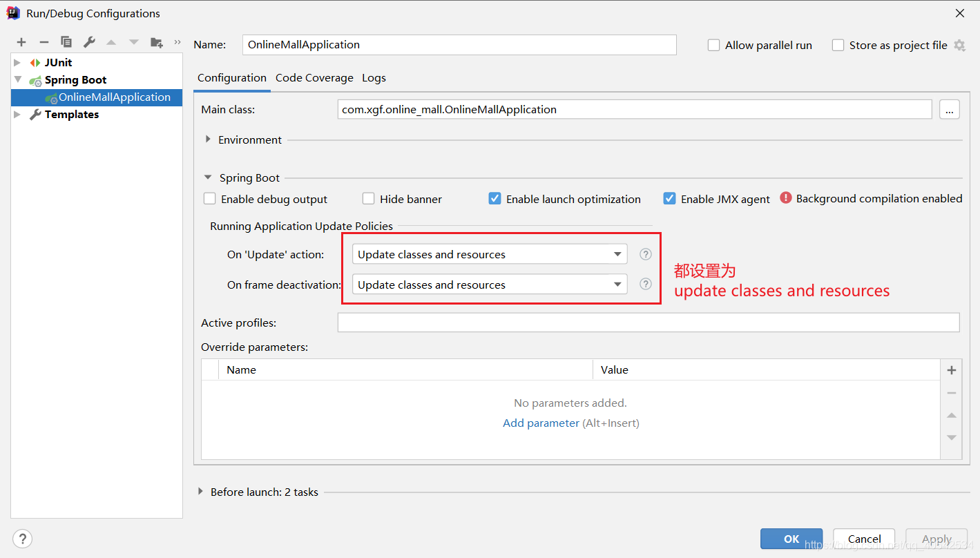The image size is (980, 558).
Task: Select the Spring Boot node label
Action: click(76, 79)
